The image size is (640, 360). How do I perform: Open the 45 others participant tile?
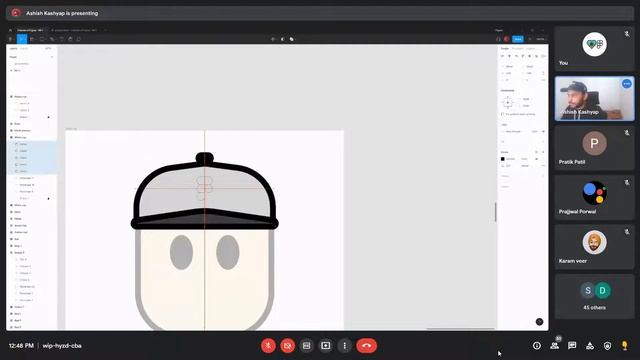(594, 296)
